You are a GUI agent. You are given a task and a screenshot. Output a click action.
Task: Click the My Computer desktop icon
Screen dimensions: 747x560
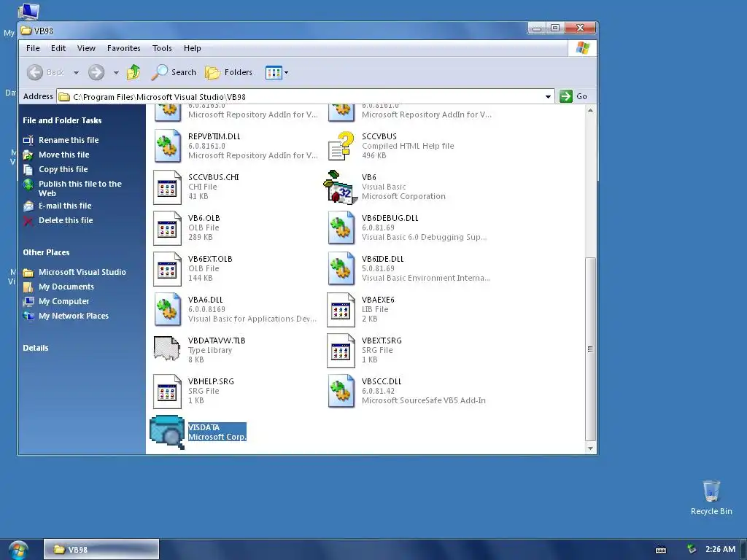pyautogui.click(x=28, y=12)
